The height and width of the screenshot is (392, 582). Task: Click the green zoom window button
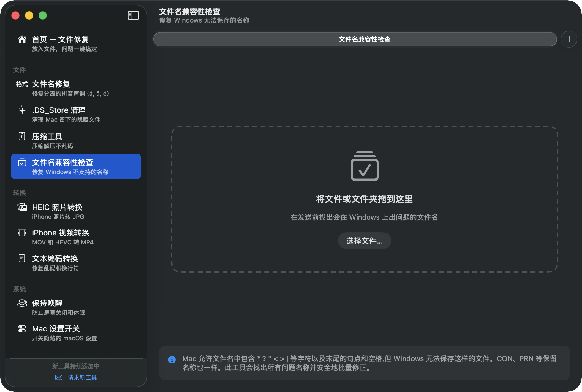[43, 15]
